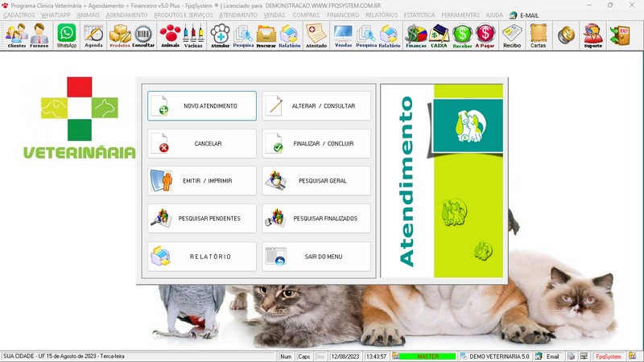The width and height of the screenshot is (644, 362).
Task: Open the Recibo receipt icon
Action: [512, 35]
